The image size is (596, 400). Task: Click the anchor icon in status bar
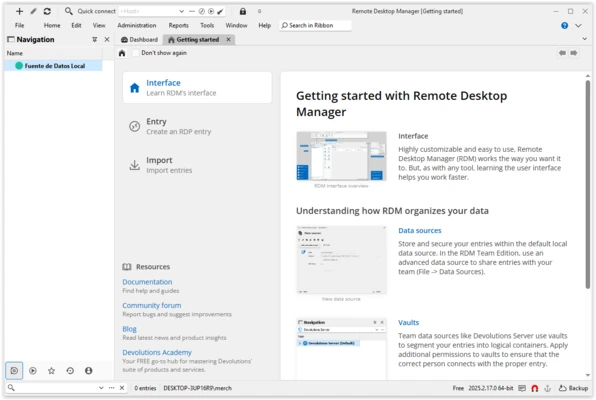point(547,388)
